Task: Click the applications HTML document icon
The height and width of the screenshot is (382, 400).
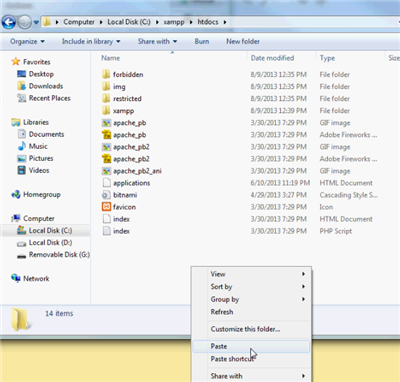Action: pos(106,183)
